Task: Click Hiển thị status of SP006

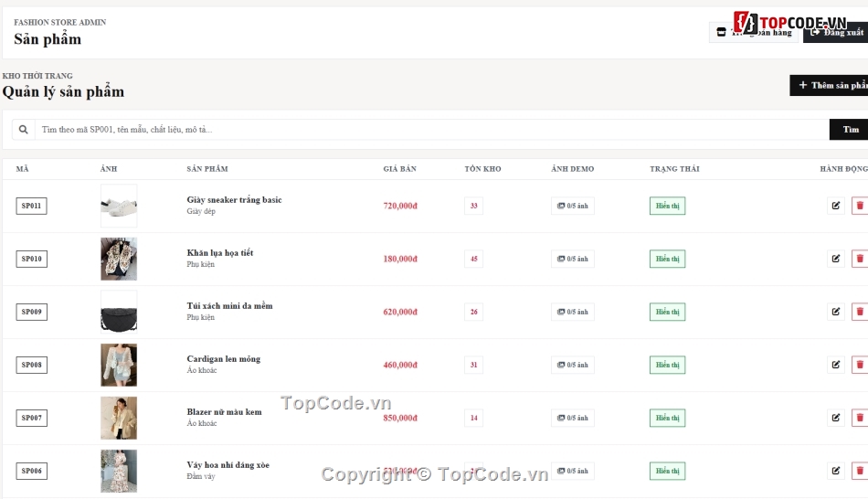Action: point(667,471)
